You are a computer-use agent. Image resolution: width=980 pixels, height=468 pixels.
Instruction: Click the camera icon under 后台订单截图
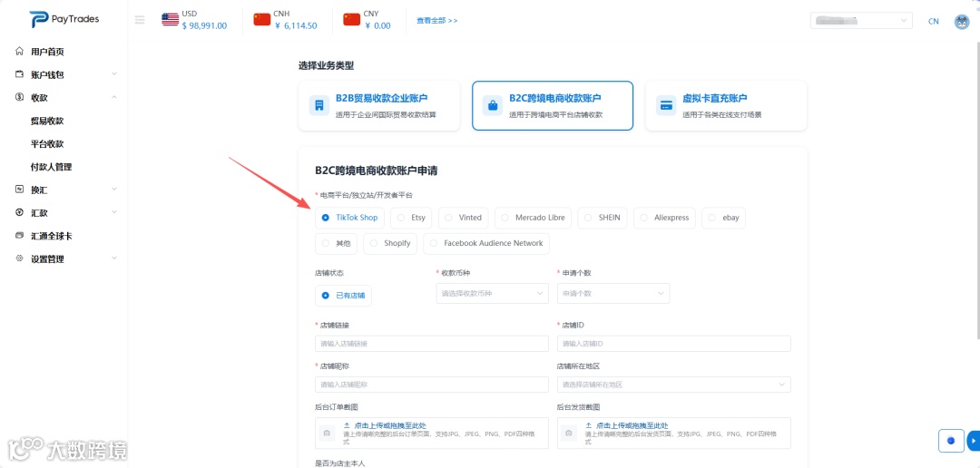[327, 433]
